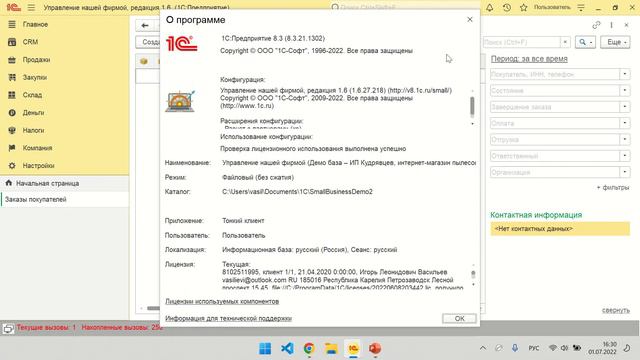
Task: Open the Еще dropdown menu
Action: click(x=615, y=42)
